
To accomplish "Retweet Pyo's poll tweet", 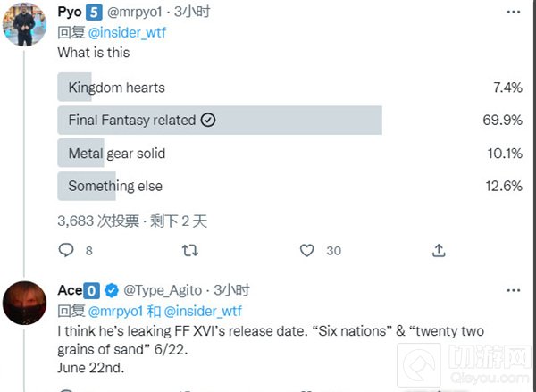I will coord(190,251).
